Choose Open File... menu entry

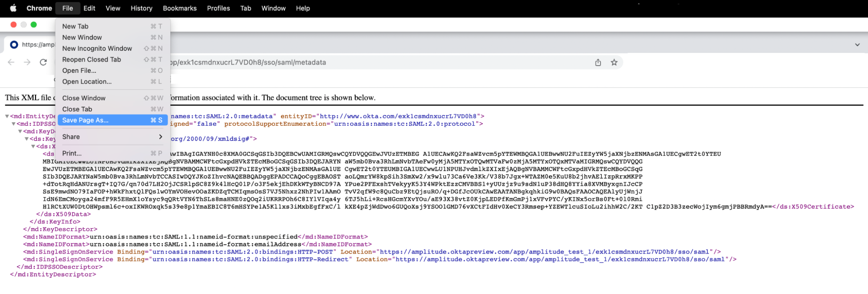79,71
